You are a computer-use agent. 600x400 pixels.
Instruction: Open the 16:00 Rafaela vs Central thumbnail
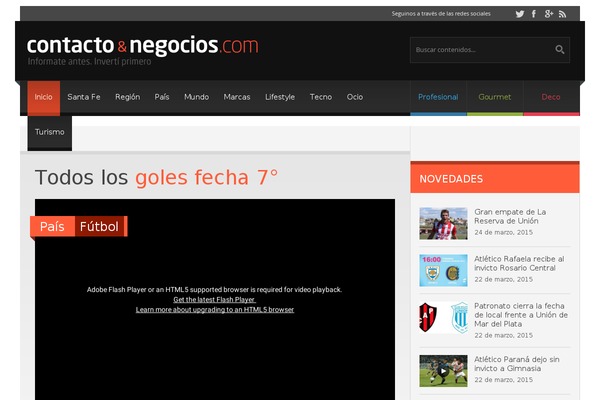(x=443, y=270)
